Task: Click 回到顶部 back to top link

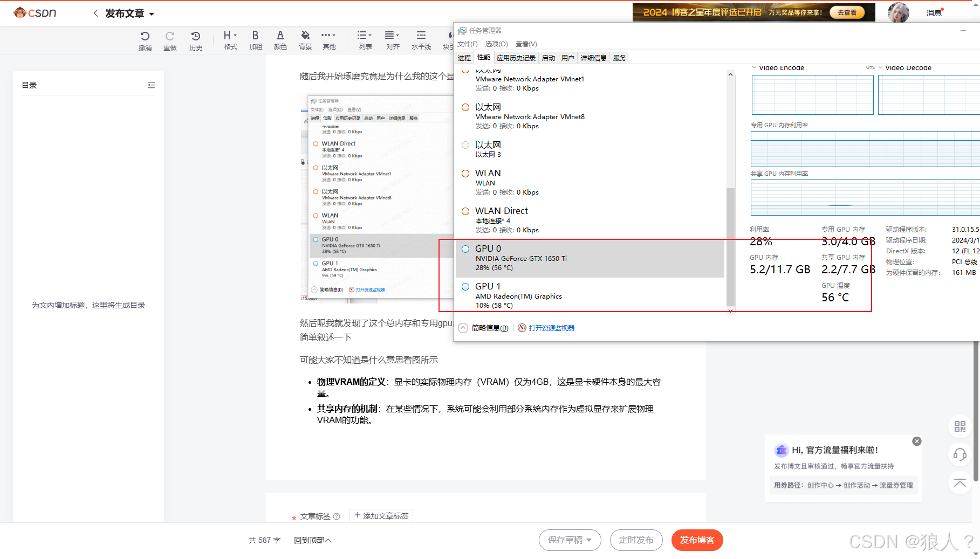Action: [x=312, y=540]
